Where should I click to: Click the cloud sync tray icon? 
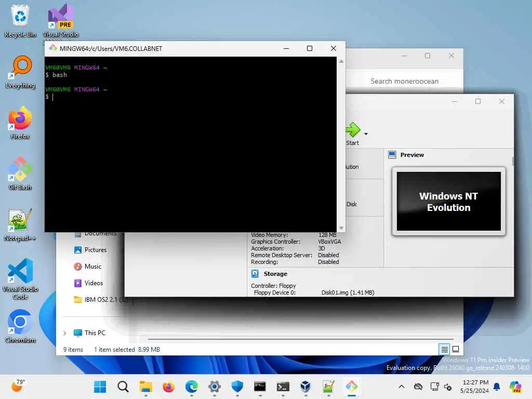[x=418, y=387]
